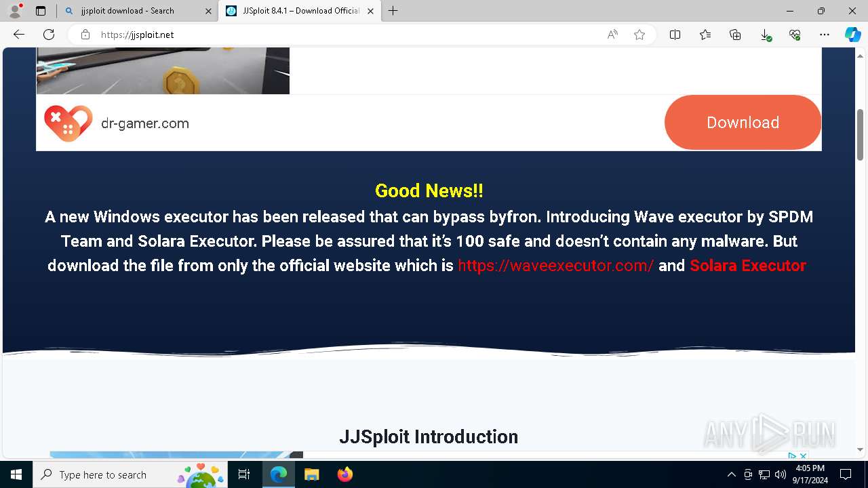This screenshot has width=868, height=488.
Task: Open File Explorer from the taskbar
Action: [x=312, y=474]
